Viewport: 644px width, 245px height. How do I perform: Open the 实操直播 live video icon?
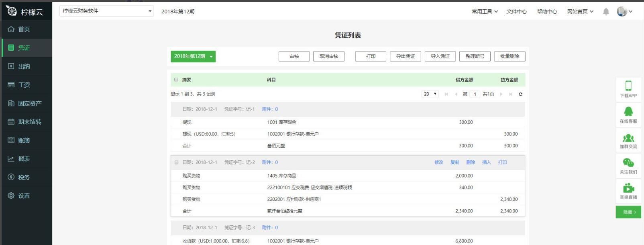click(628, 188)
